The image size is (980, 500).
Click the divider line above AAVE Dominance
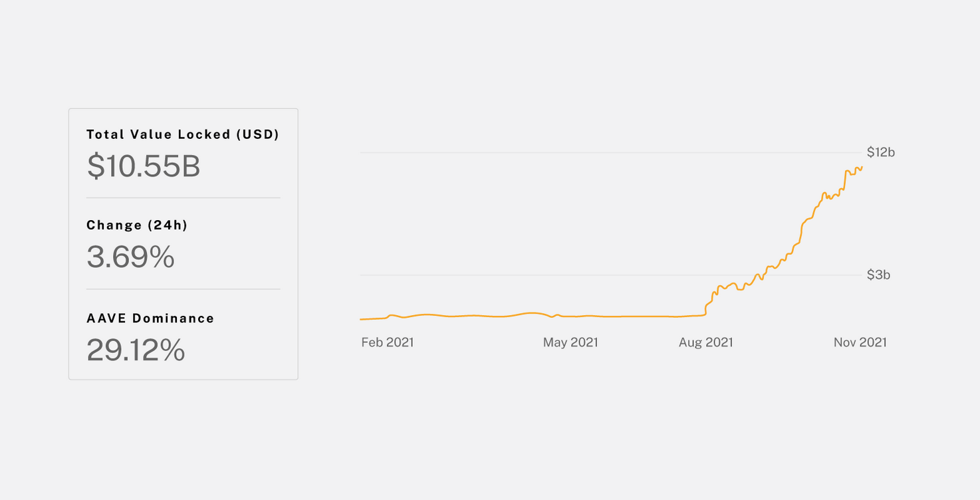(183, 289)
